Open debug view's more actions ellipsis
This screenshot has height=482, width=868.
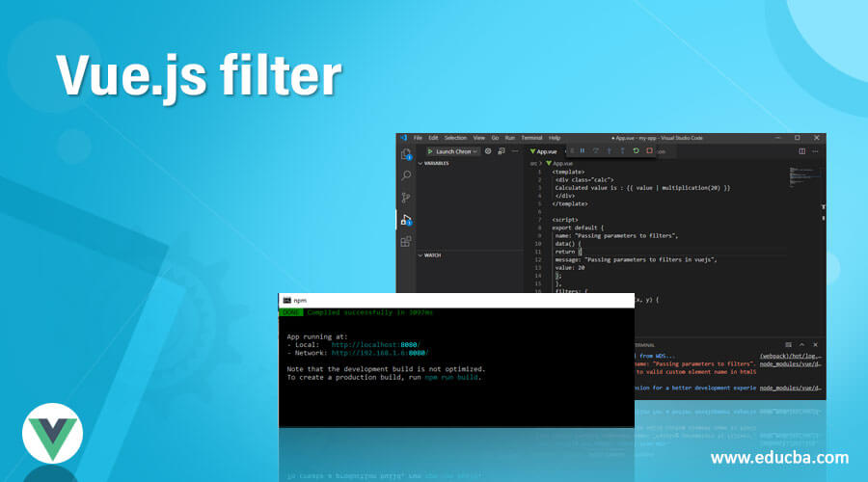pos(515,151)
